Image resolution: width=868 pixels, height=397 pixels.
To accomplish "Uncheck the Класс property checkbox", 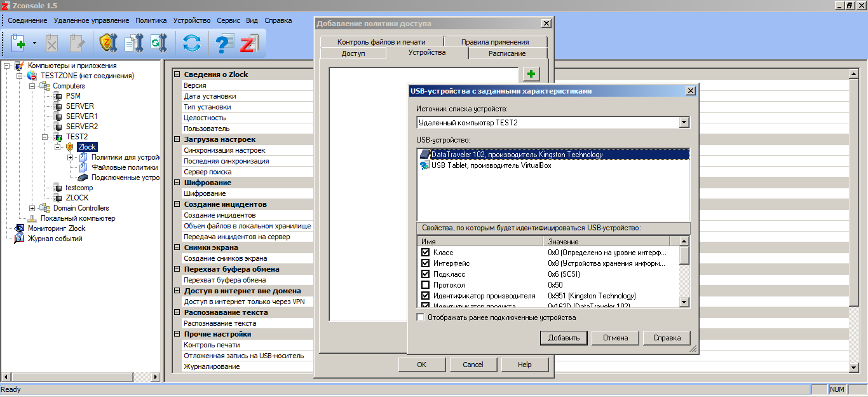I will tap(426, 253).
